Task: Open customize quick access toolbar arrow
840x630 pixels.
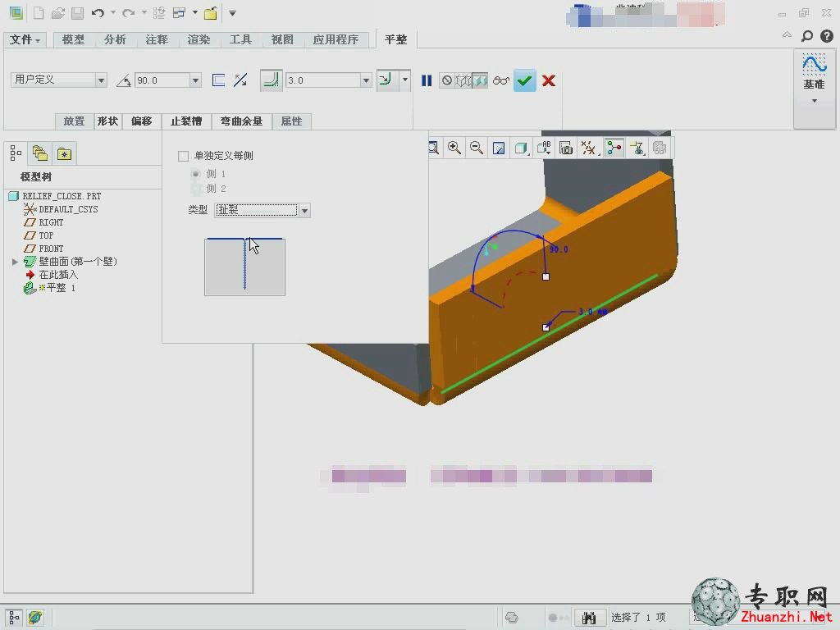Action: click(x=232, y=13)
